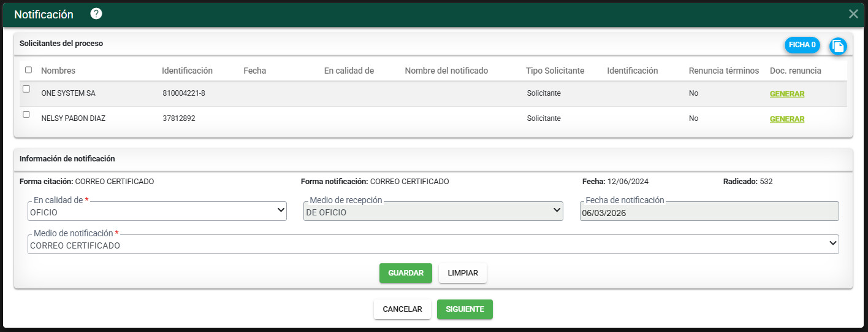
Task: Open the En calidad de dropdown
Action: coord(157,211)
